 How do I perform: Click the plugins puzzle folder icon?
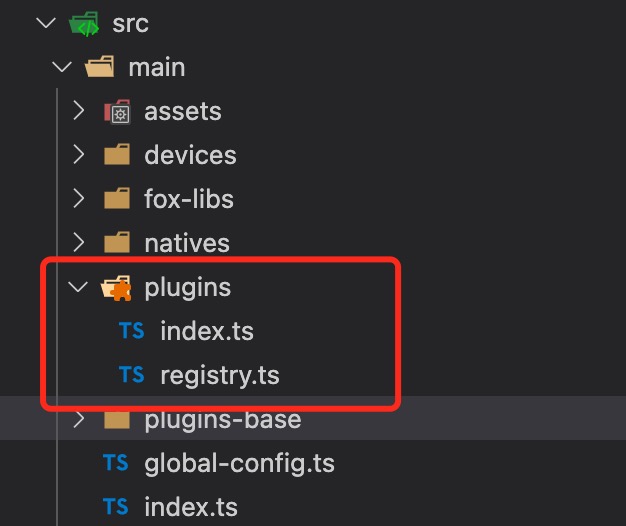tap(117, 288)
